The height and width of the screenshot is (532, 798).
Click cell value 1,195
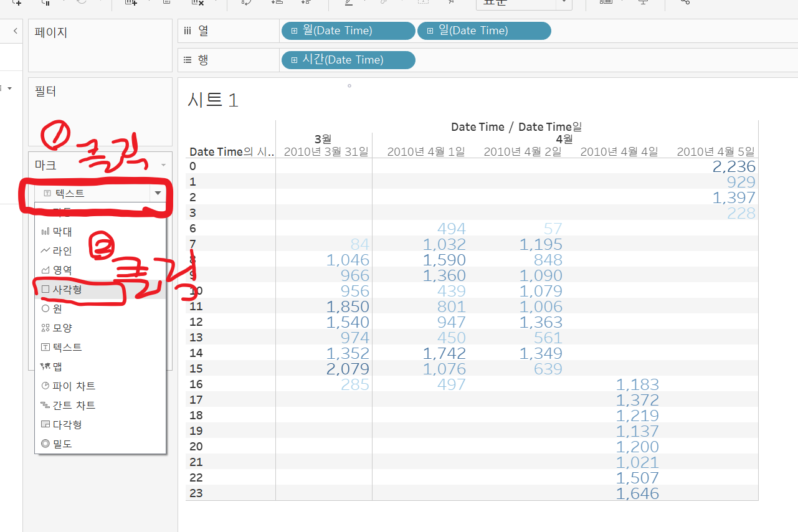[541, 244]
